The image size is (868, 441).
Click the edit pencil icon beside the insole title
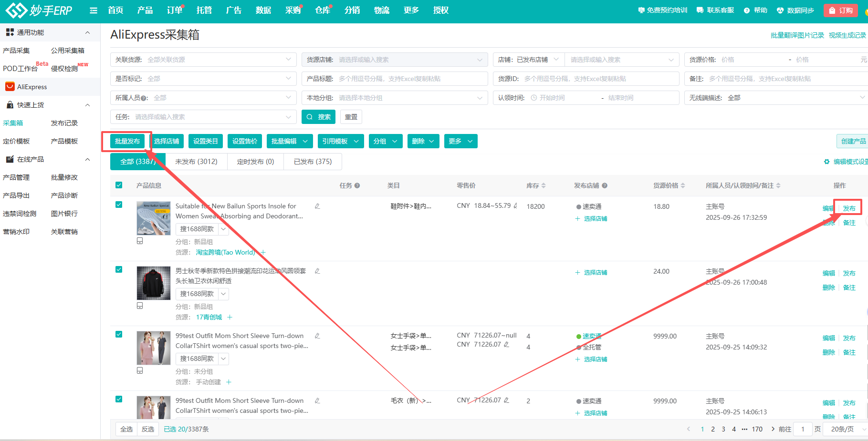(317, 206)
